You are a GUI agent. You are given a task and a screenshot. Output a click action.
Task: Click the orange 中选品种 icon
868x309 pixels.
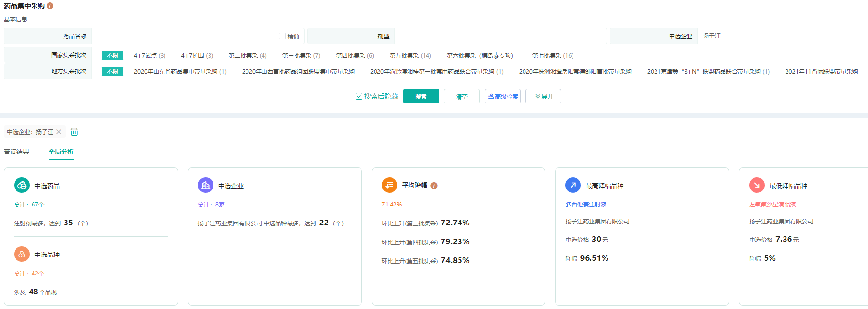click(22, 254)
